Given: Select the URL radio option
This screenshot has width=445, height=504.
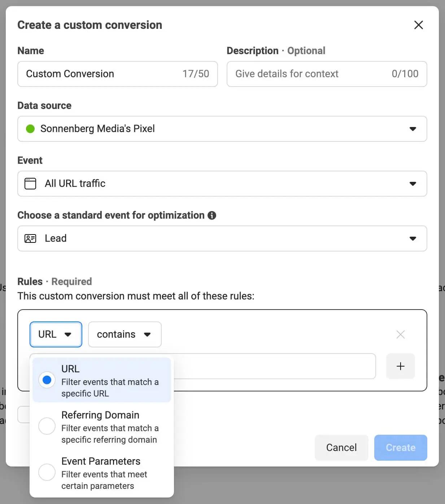Looking at the screenshot, I should 47,380.
